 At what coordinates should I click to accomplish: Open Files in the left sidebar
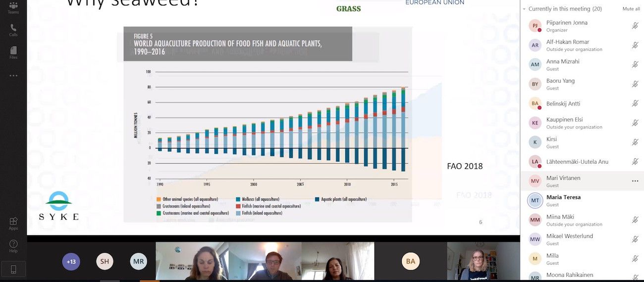coord(13,52)
